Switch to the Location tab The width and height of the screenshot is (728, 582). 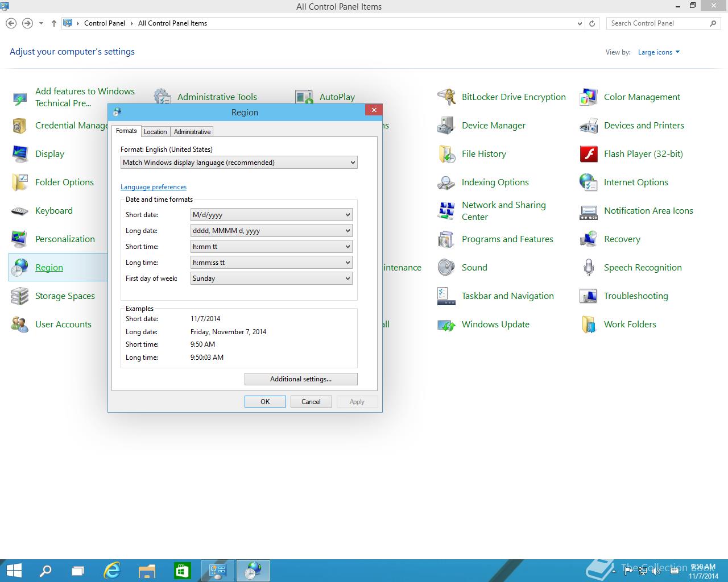tap(155, 132)
